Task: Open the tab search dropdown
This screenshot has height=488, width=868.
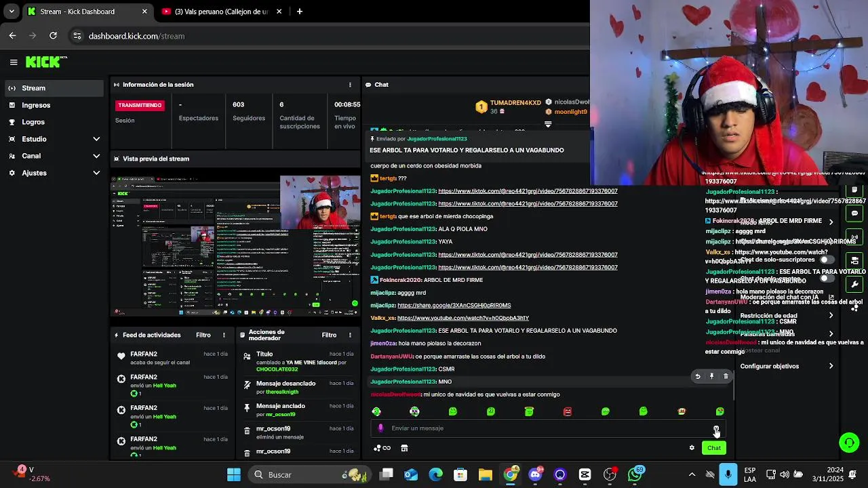Action: 11,12
